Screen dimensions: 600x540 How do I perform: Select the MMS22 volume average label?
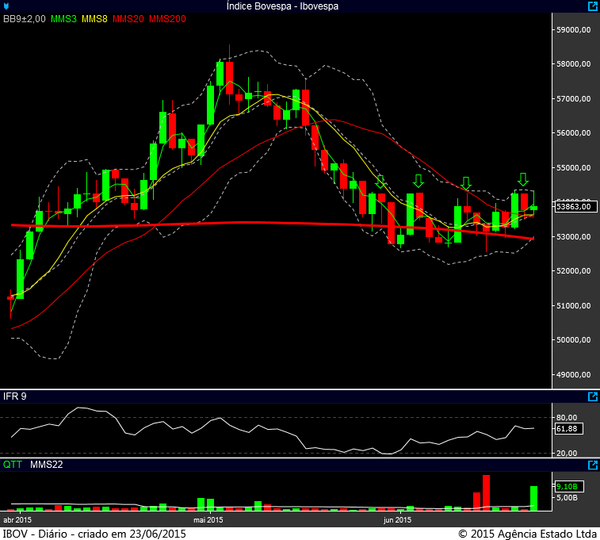46,464
